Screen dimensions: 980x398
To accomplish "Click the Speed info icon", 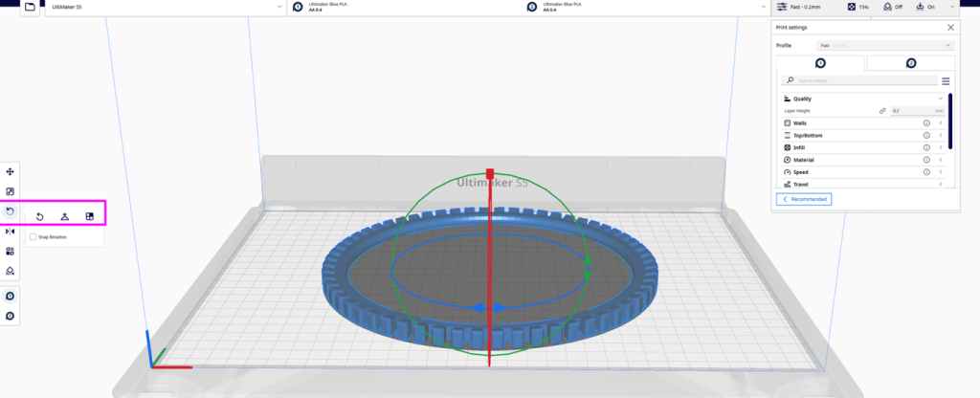I will (926, 172).
